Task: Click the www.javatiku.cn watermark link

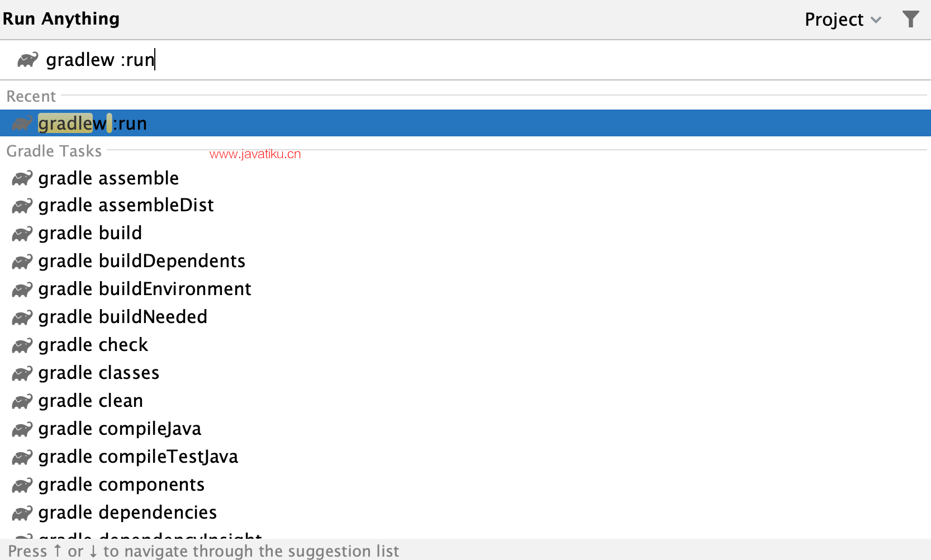Action: pyautogui.click(x=255, y=154)
